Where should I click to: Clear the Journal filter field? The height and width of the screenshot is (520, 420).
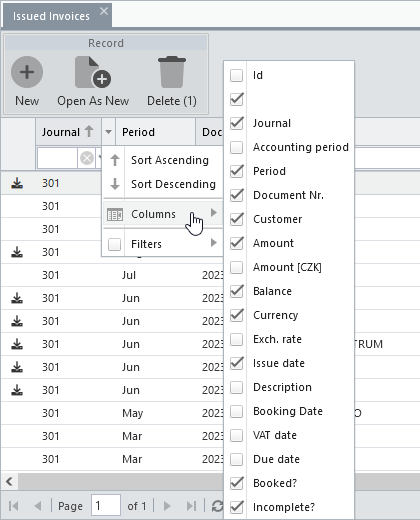87,158
